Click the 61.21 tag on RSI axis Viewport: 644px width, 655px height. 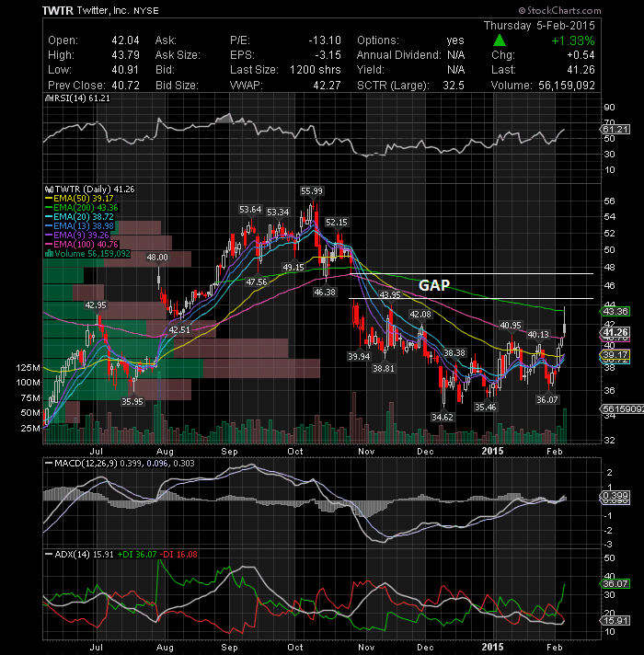pos(615,130)
